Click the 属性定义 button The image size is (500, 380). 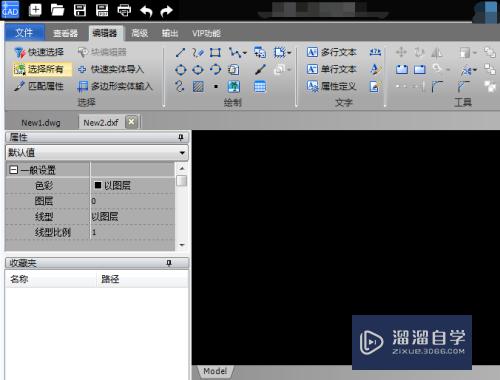tap(331, 87)
